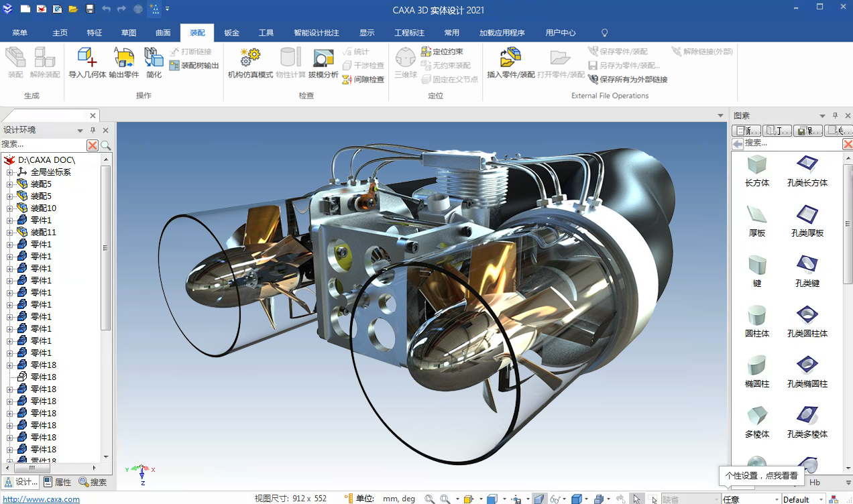Apply 定位约束 positioning constraint
Screen dimensions: 853x504
[x=442, y=52]
